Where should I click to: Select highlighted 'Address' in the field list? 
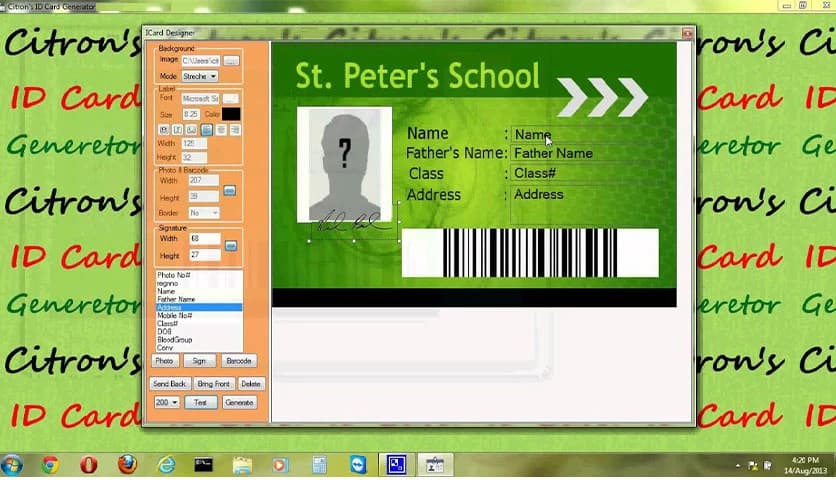coord(198,308)
